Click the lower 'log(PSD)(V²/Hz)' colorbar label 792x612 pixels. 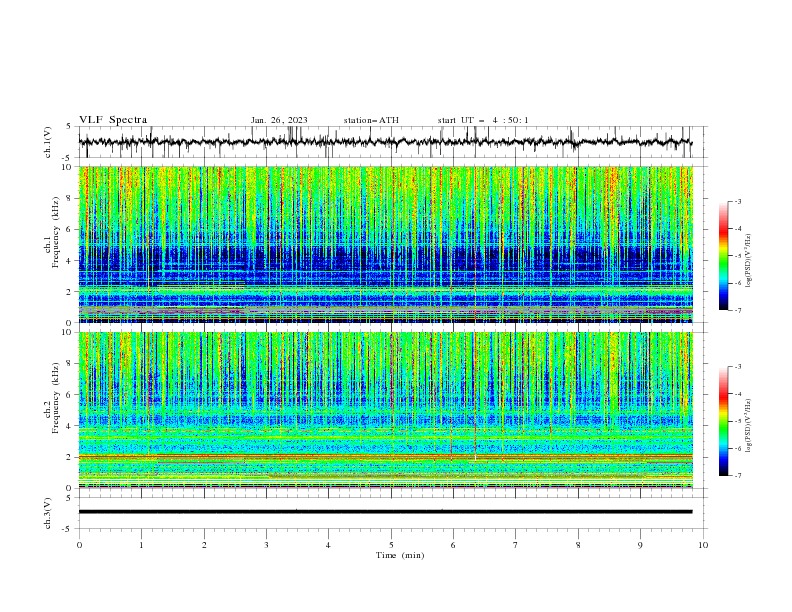pyautogui.click(x=748, y=426)
